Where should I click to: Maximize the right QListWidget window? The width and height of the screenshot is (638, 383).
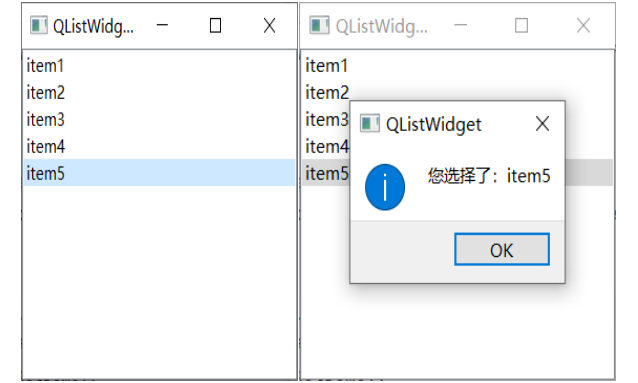522,25
